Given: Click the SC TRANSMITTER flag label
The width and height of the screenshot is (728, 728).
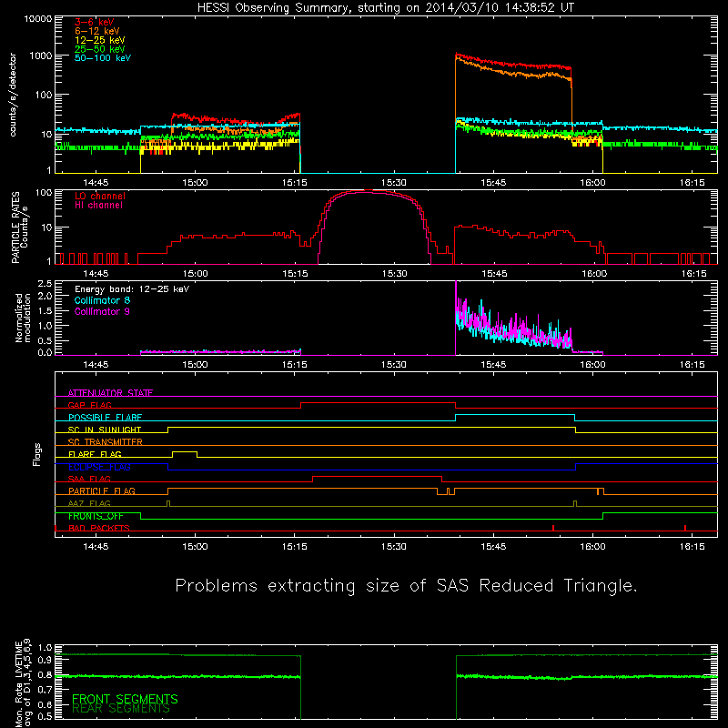Looking at the screenshot, I should (x=105, y=441).
